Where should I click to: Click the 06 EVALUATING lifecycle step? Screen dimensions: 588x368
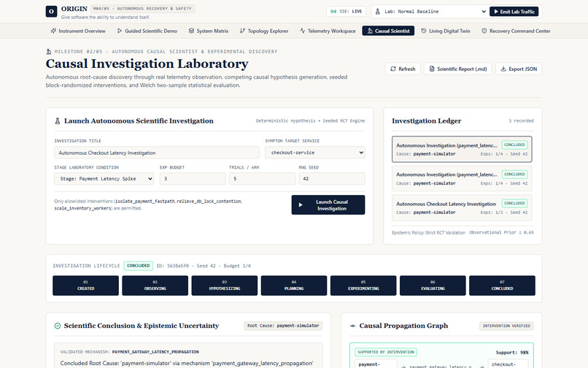[x=433, y=285]
